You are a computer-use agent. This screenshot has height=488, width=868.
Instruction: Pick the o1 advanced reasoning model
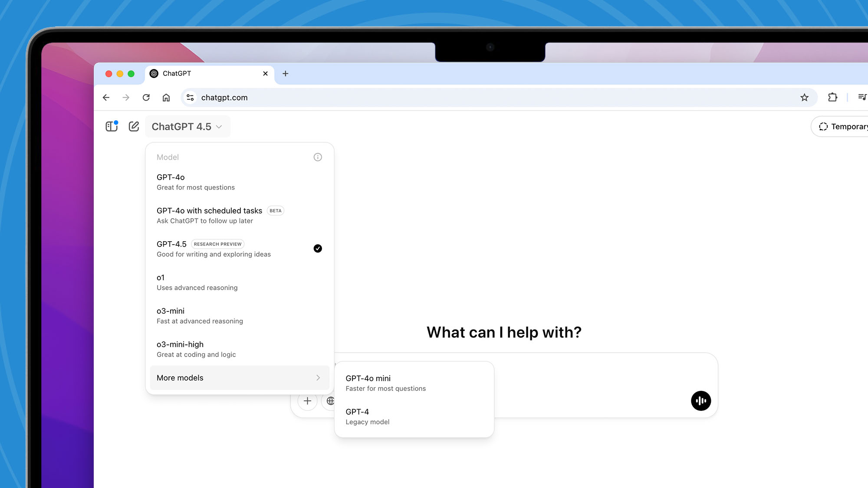click(240, 282)
